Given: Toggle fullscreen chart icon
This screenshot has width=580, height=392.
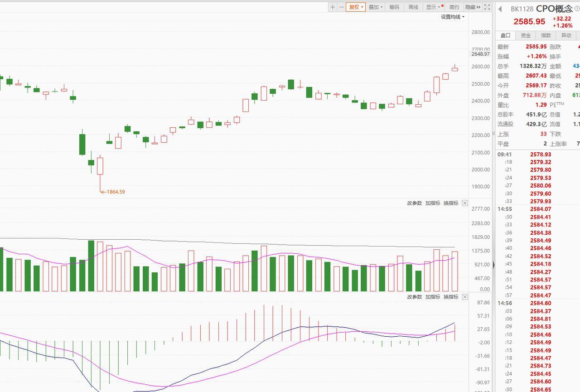Looking at the screenshot, I should pyautogui.click(x=487, y=7).
